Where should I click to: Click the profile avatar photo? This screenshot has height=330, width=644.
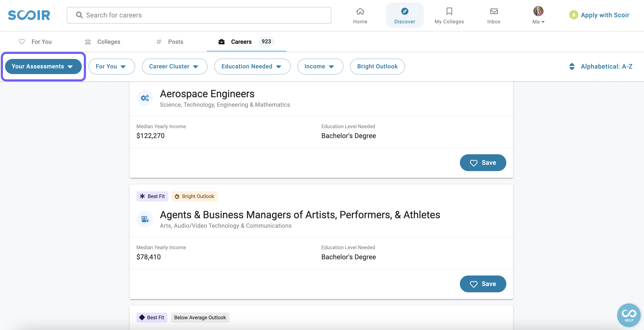(538, 11)
